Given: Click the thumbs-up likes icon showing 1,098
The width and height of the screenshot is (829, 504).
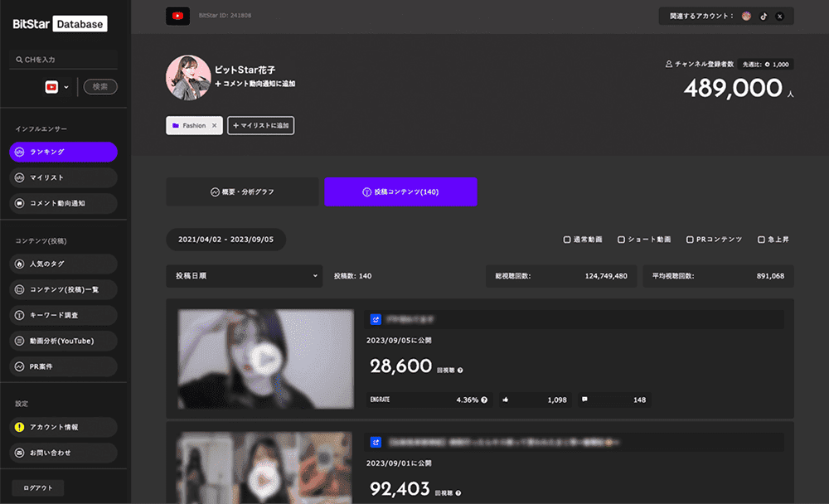Looking at the screenshot, I should (x=506, y=400).
